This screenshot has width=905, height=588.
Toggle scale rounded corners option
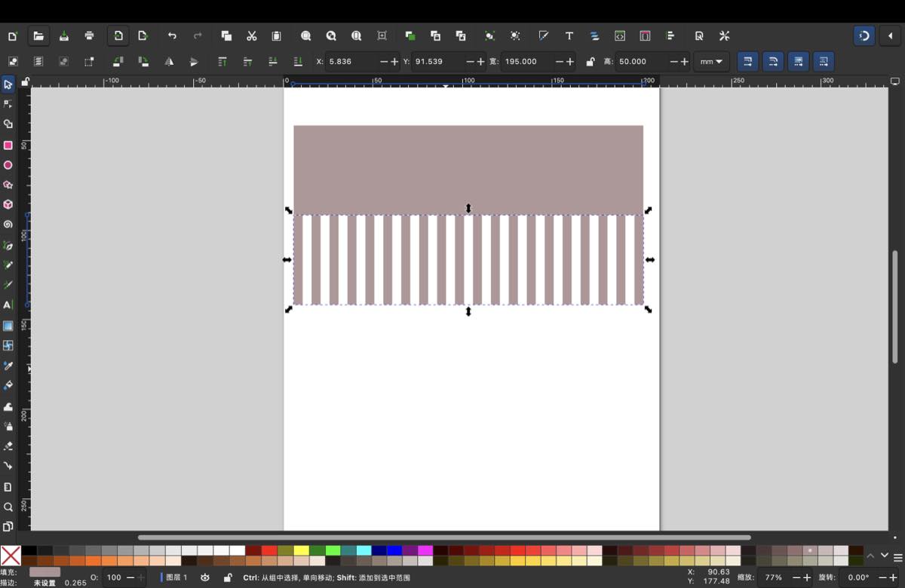(x=773, y=61)
